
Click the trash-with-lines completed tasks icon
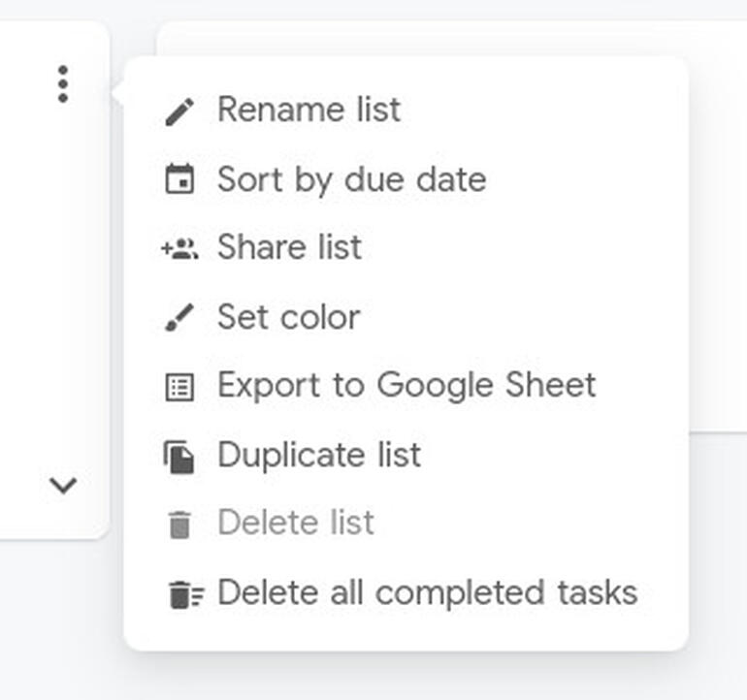(186, 594)
